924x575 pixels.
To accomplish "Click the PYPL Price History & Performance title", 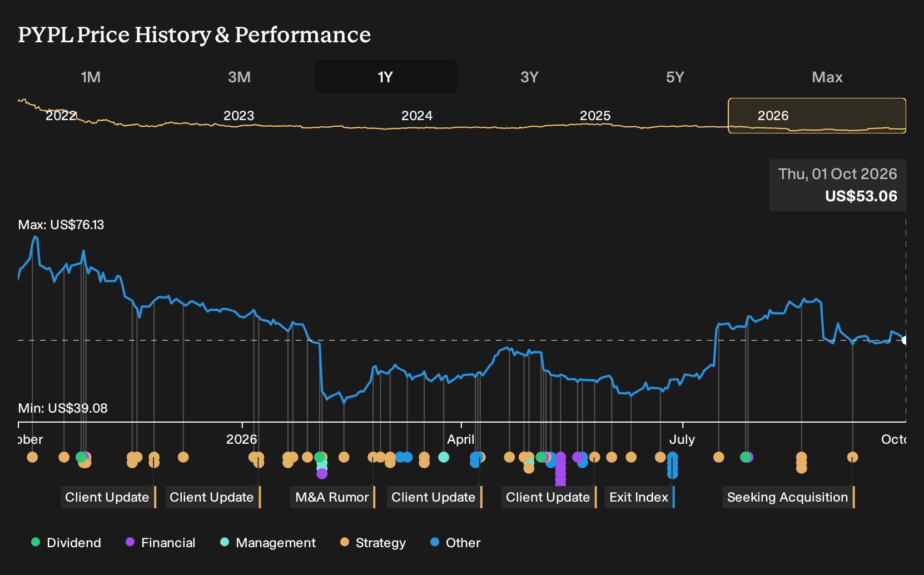I will point(195,34).
